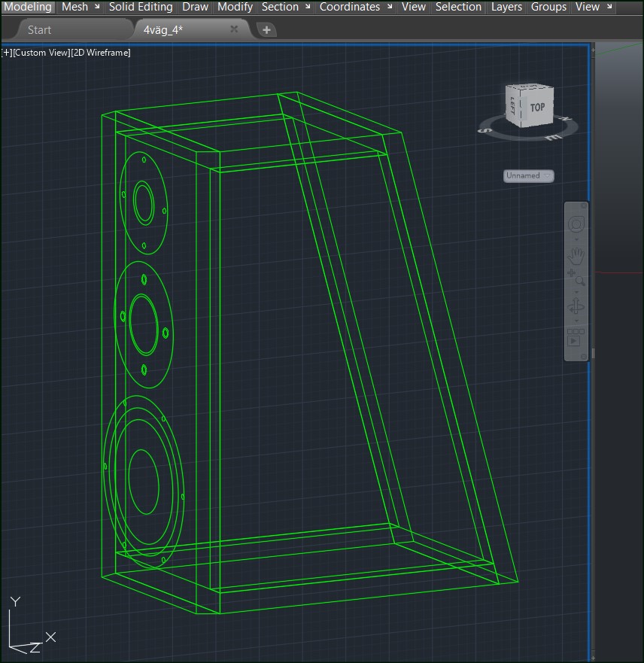Open navigation bar customize menu at bottom

tap(584, 357)
